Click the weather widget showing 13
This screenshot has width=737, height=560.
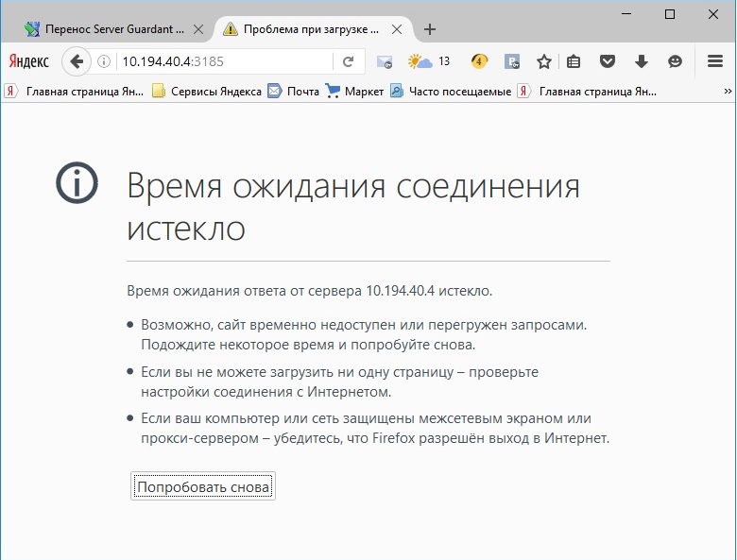(x=428, y=62)
